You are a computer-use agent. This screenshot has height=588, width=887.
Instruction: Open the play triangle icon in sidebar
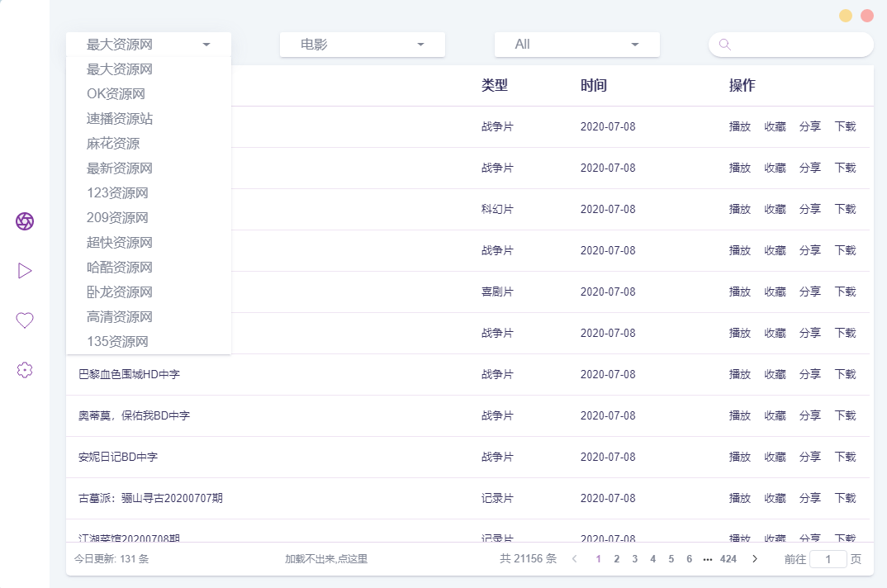click(x=25, y=271)
